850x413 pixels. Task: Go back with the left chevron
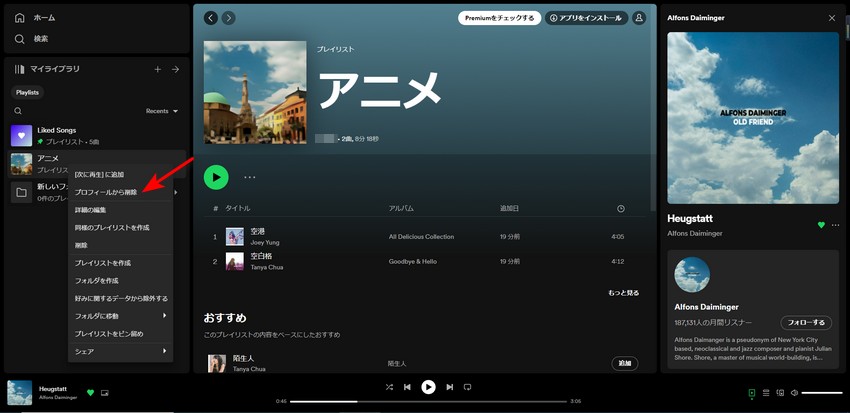tap(211, 18)
